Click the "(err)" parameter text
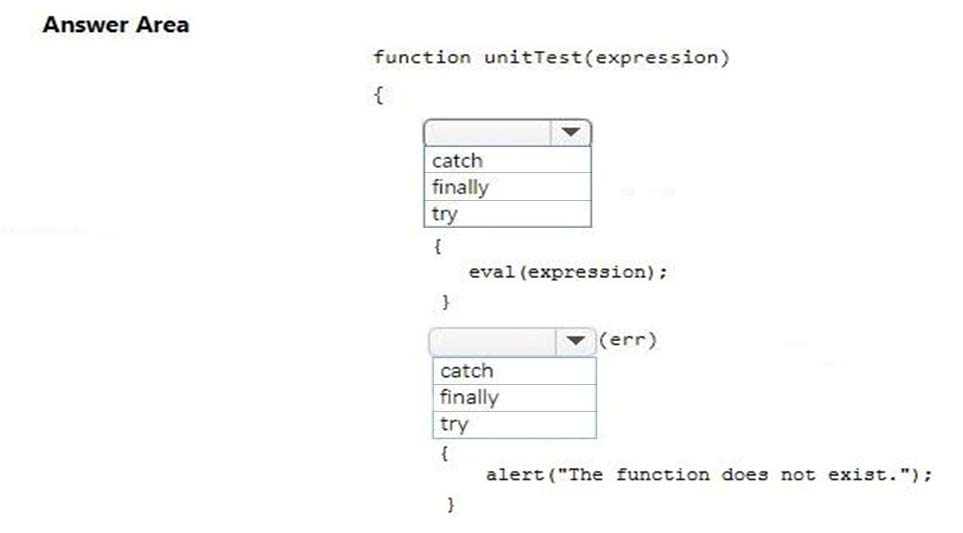The width and height of the screenshot is (963, 533). click(x=628, y=340)
